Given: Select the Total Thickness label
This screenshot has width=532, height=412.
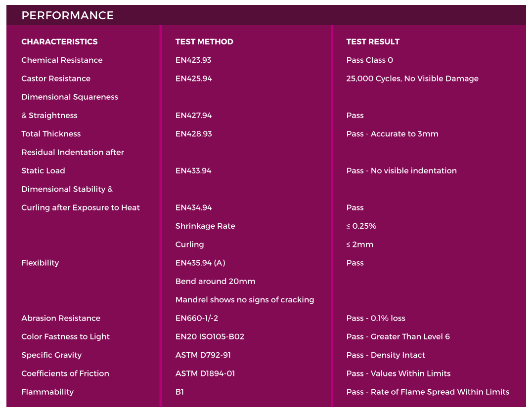Looking at the screenshot, I should pos(51,133).
